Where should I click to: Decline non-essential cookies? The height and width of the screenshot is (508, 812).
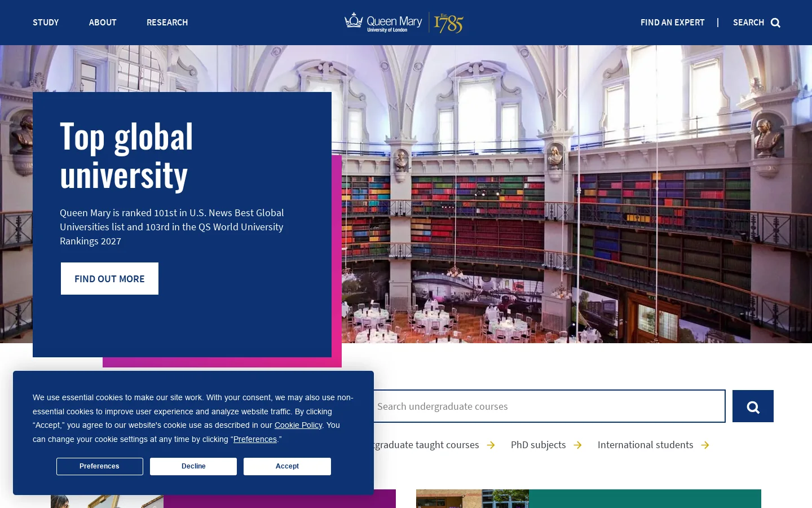(193, 466)
